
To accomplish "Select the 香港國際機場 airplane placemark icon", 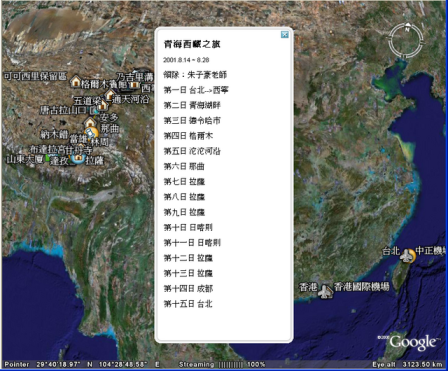I will [x=325, y=291].
